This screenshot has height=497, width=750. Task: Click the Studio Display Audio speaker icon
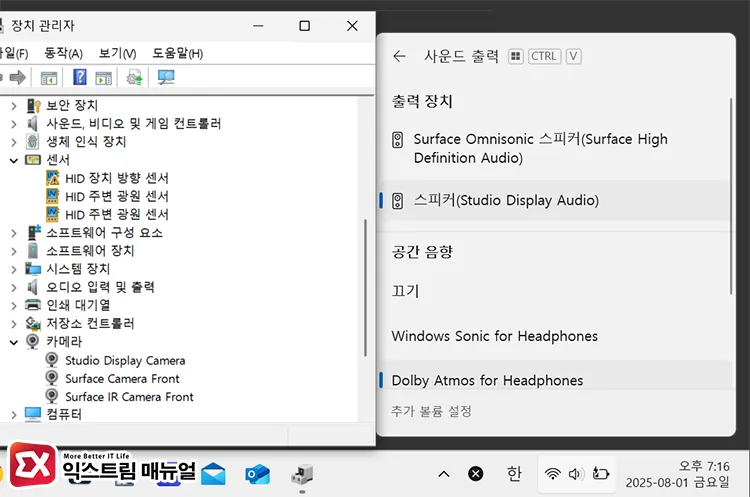[397, 201]
